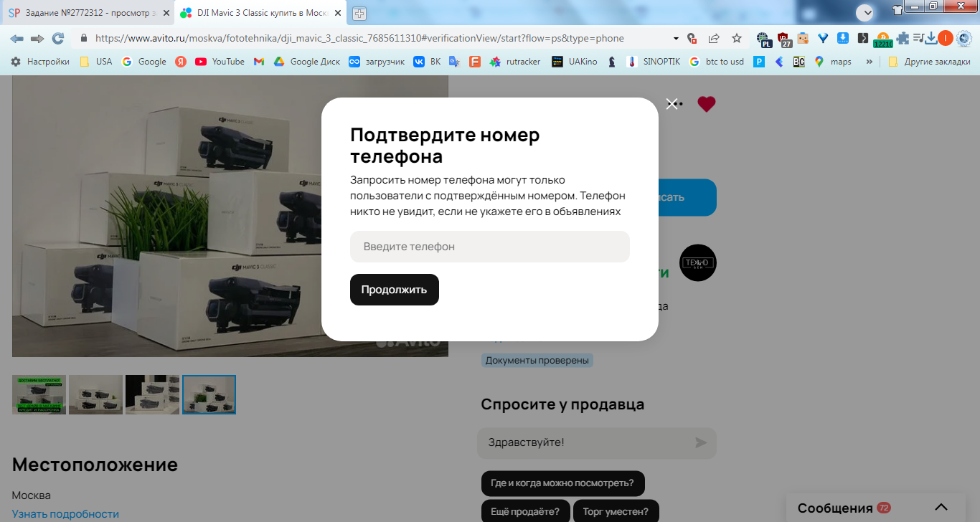This screenshot has height=522, width=980.
Task: Choose the 'Торг уместен?' quick reply
Action: 616,511
